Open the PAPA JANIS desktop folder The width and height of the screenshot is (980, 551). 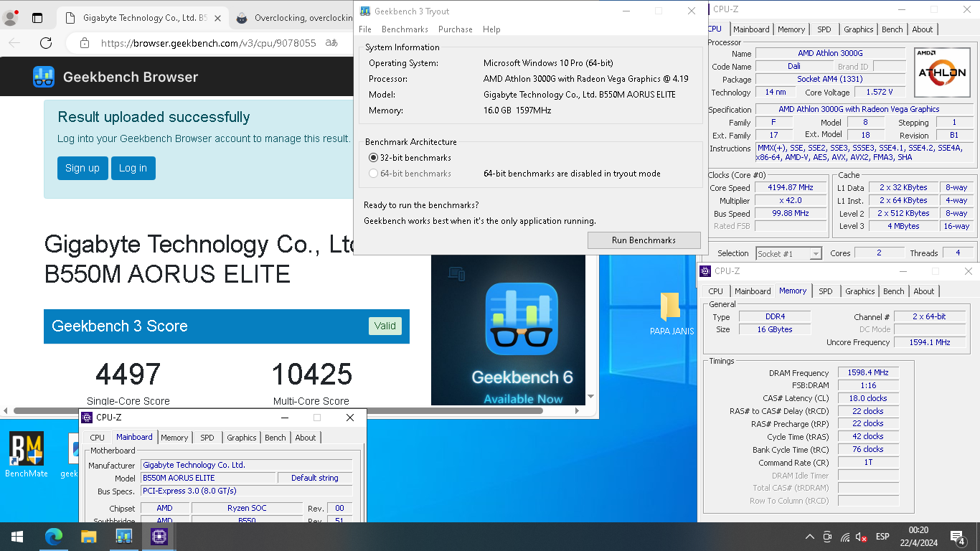point(672,313)
